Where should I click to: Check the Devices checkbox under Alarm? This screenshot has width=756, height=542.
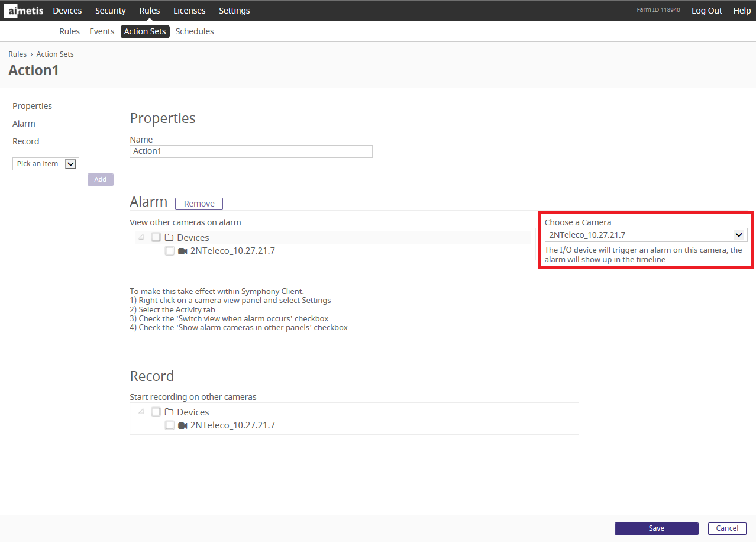click(x=156, y=237)
